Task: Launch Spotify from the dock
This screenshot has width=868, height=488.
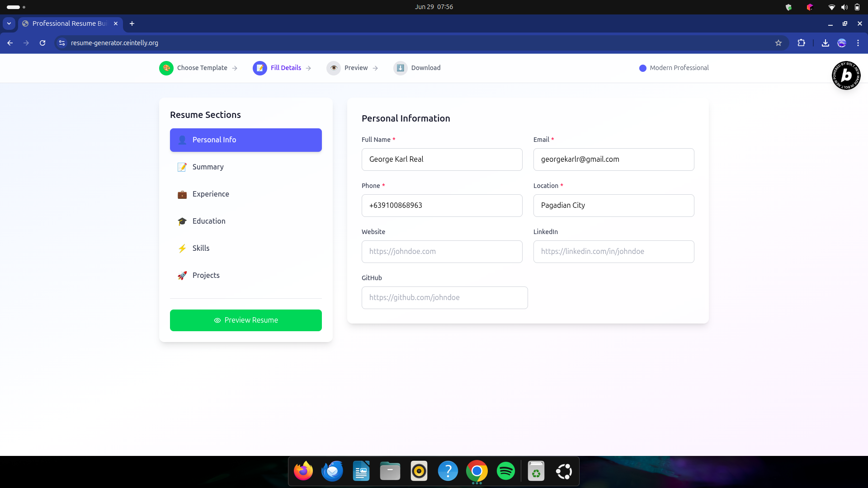Action: coord(505,471)
